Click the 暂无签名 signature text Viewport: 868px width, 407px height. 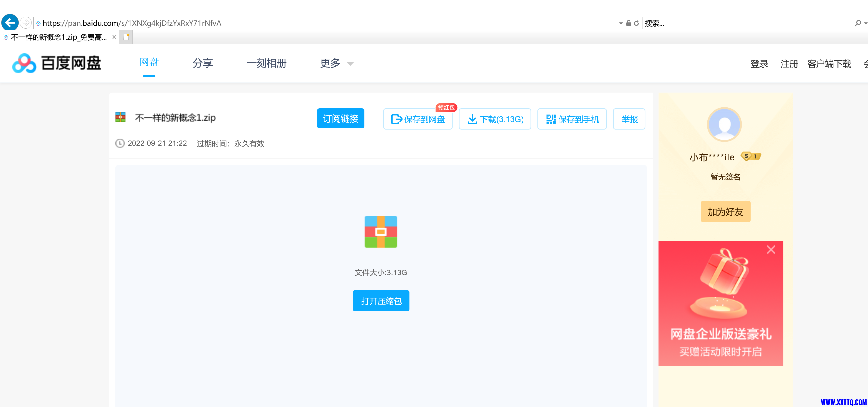(x=725, y=177)
